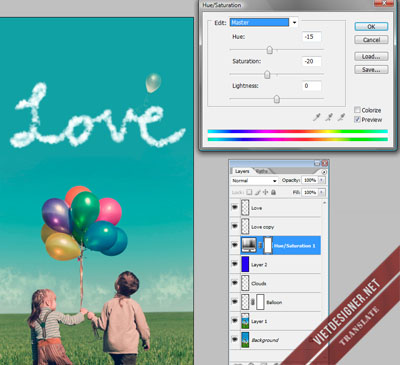The image size is (400, 365).
Task: Click the Balloon layer image thumbnail
Action: click(x=245, y=302)
